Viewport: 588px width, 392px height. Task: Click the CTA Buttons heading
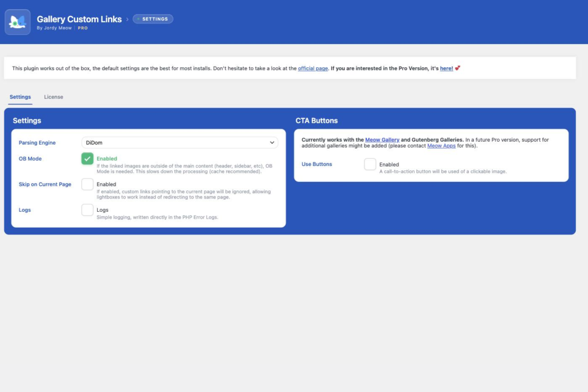[316, 121]
